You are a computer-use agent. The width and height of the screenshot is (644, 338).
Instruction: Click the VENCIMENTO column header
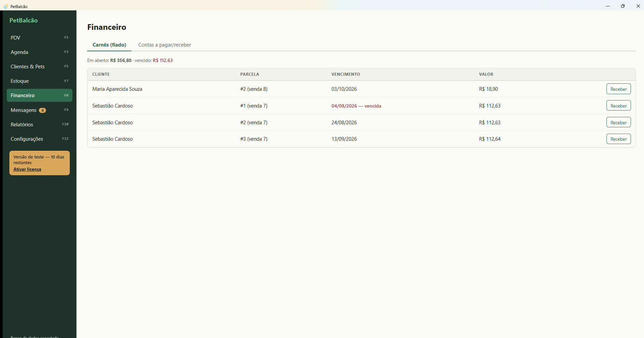pos(345,74)
